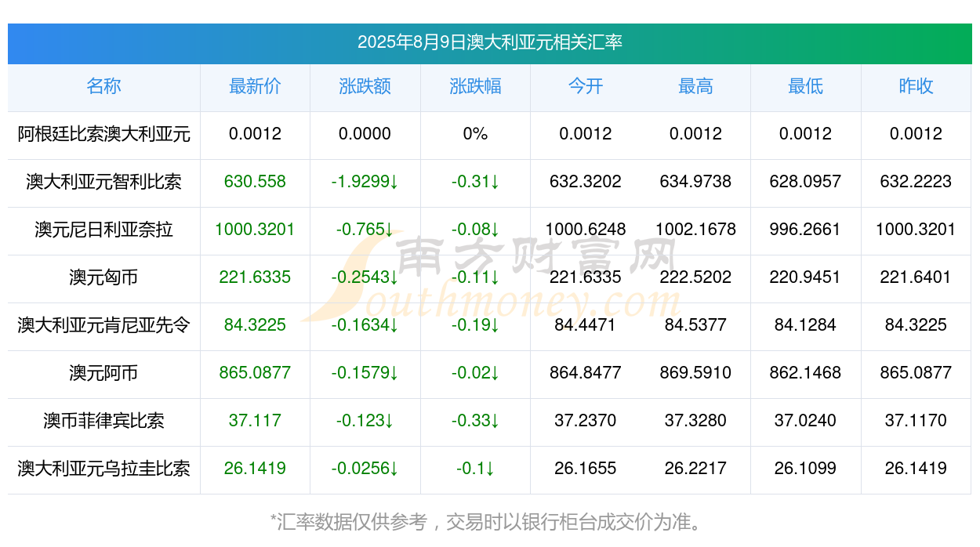
Task: Click latest price 221.6335 in 最新价 column
Action: (255, 277)
